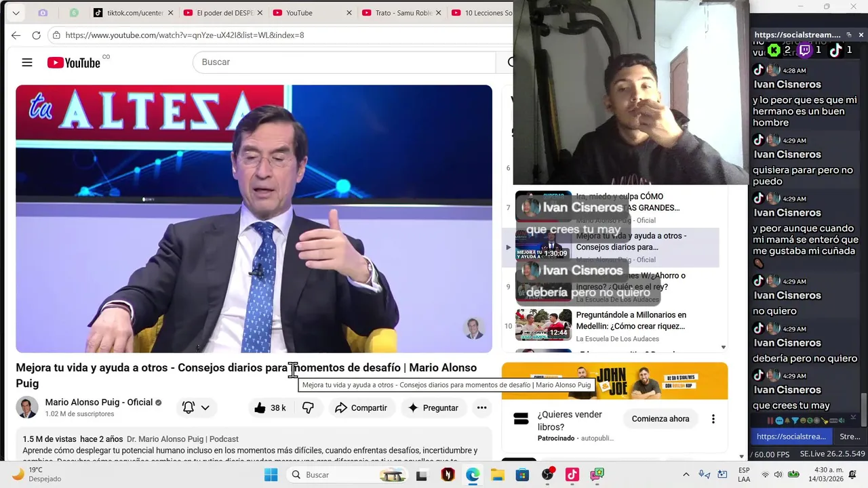Image resolution: width=868 pixels, height=488 pixels.
Task: Open the Mario Alonso Puig - Oficial channel link
Action: pos(99,402)
